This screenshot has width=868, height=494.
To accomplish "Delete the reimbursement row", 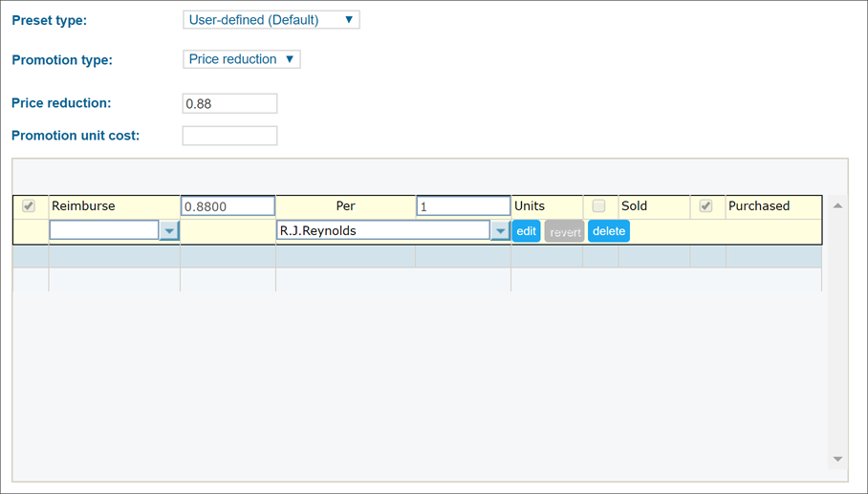I will click(x=608, y=231).
